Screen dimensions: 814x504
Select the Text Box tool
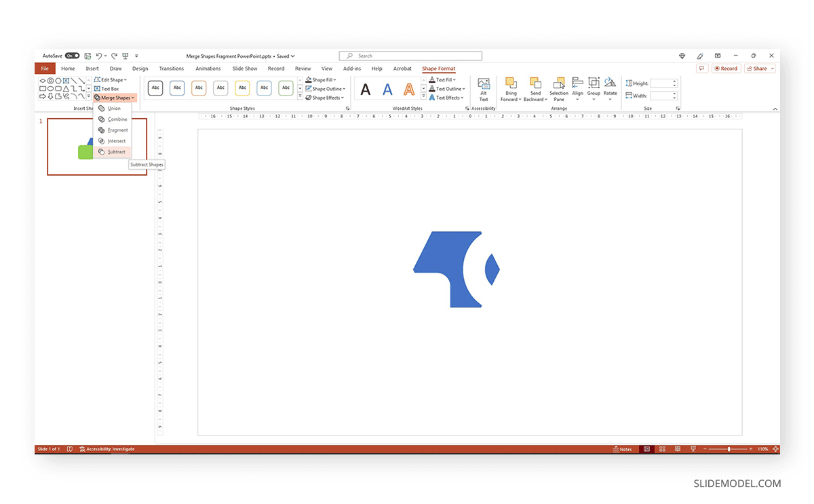tap(111, 88)
